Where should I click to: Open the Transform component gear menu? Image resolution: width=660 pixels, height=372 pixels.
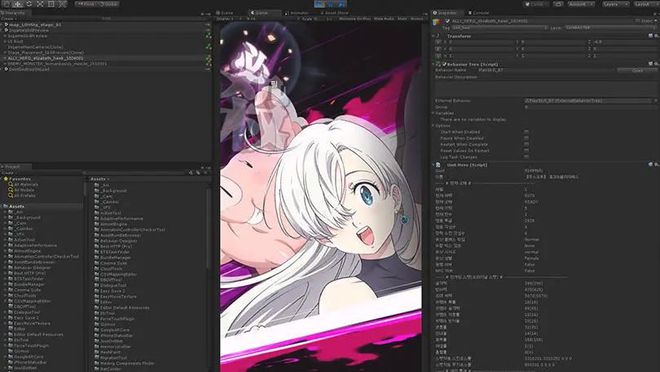click(656, 36)
